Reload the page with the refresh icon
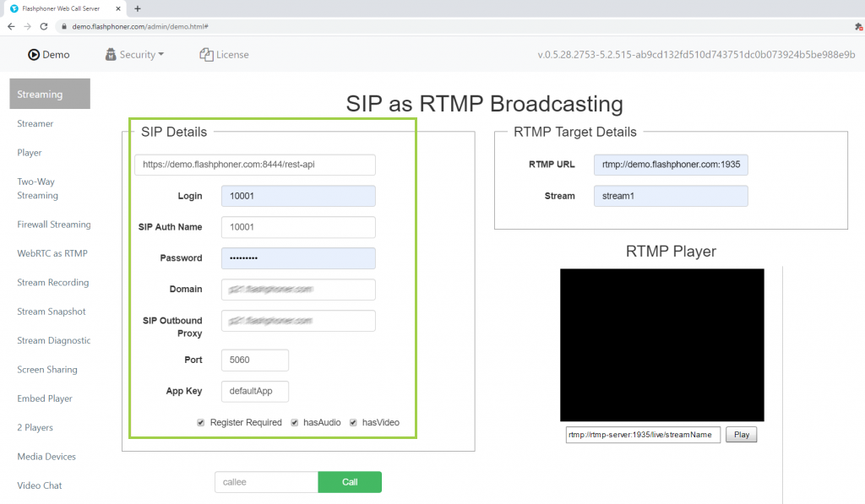 pos(44,26)
